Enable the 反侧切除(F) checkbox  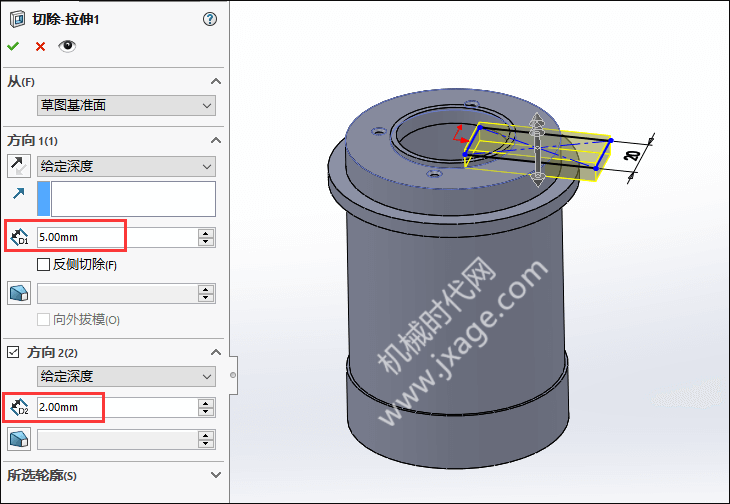[43, 264]
